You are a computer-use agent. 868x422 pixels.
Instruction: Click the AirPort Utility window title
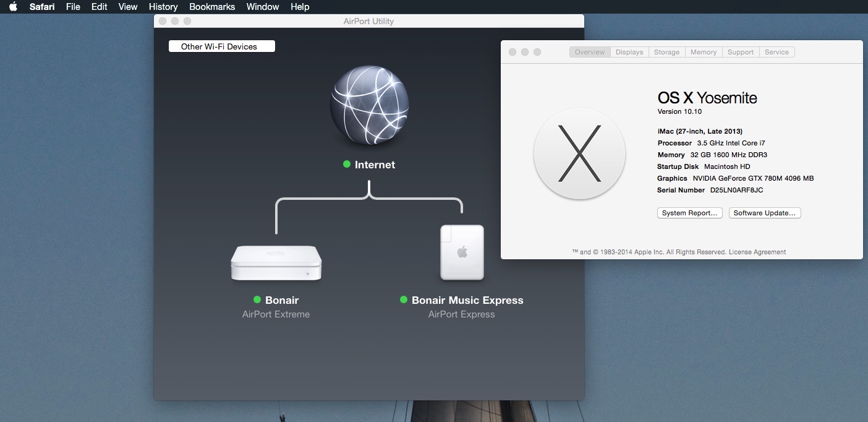(x=368, y=21)
